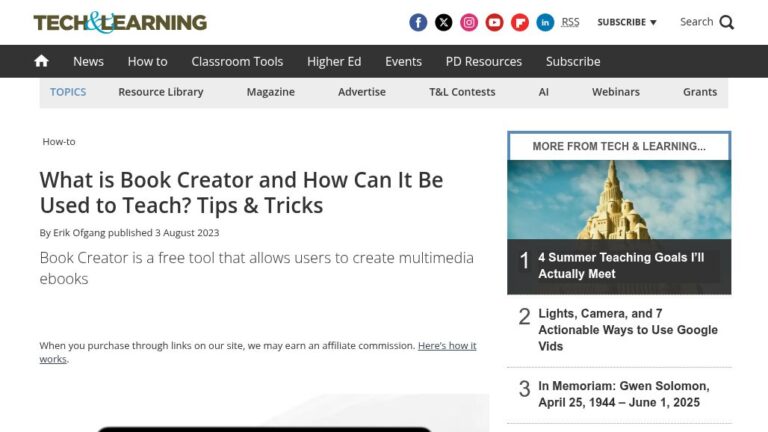Expand the SUBSCRIBE dropdown in the header
Screen dimensions: 768x432
[x=626, y=23]
